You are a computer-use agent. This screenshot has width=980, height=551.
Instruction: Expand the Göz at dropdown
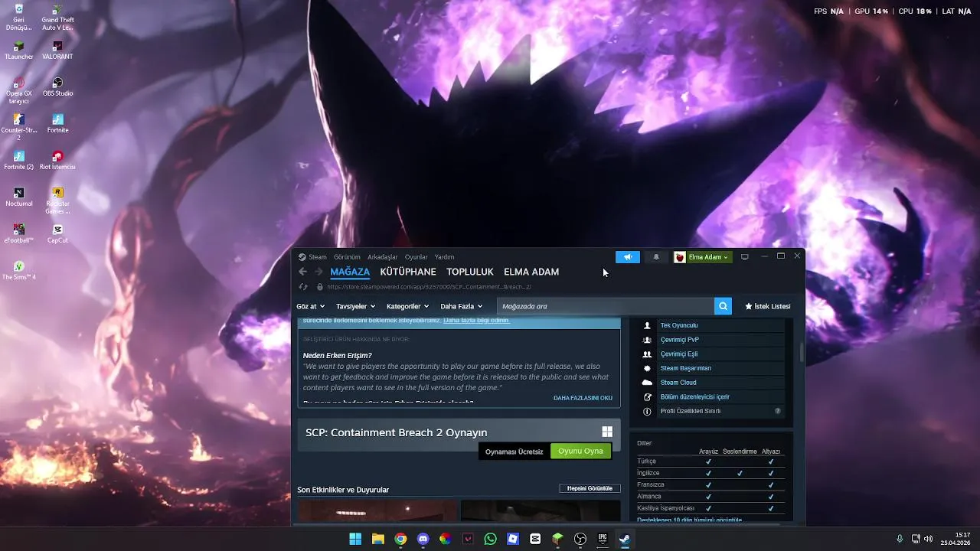(x=310, y=306)
